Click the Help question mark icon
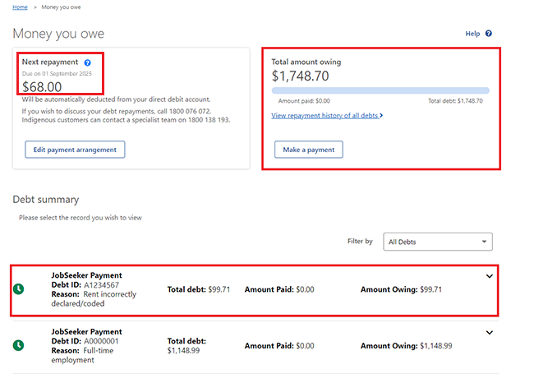Screen dimensions: 534x392 pyautogui.click(x=489, y=34)
